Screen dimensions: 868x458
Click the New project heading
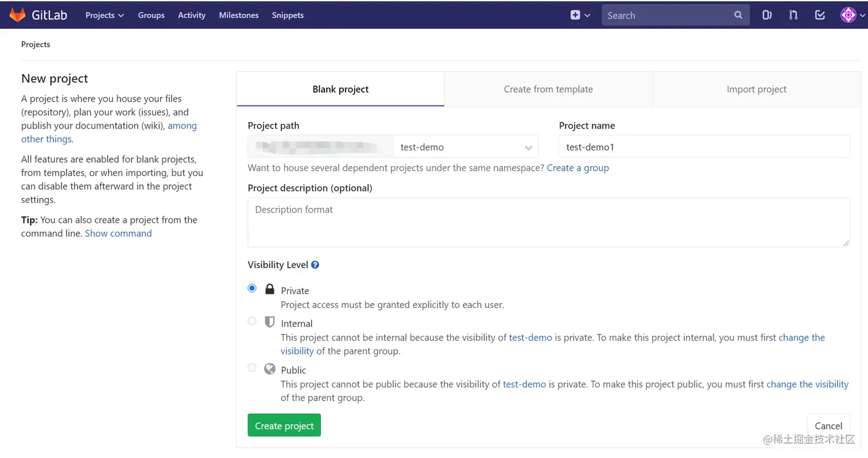coord(55,78)
